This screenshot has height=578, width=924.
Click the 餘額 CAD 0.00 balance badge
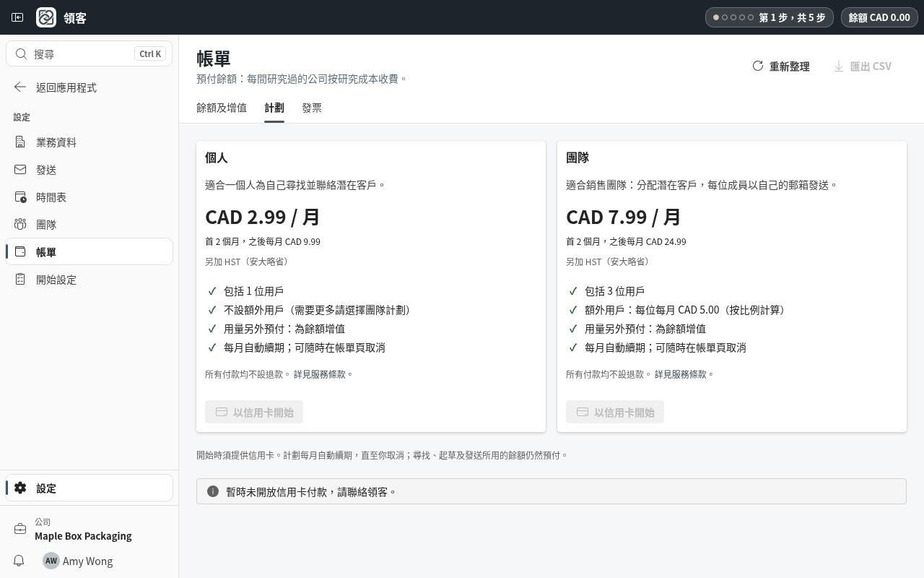click(879, 17)
